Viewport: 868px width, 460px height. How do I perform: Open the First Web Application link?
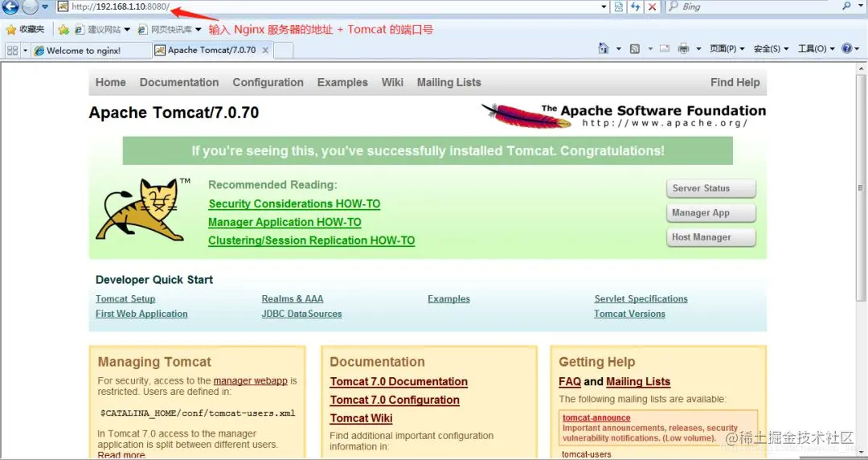141,314
